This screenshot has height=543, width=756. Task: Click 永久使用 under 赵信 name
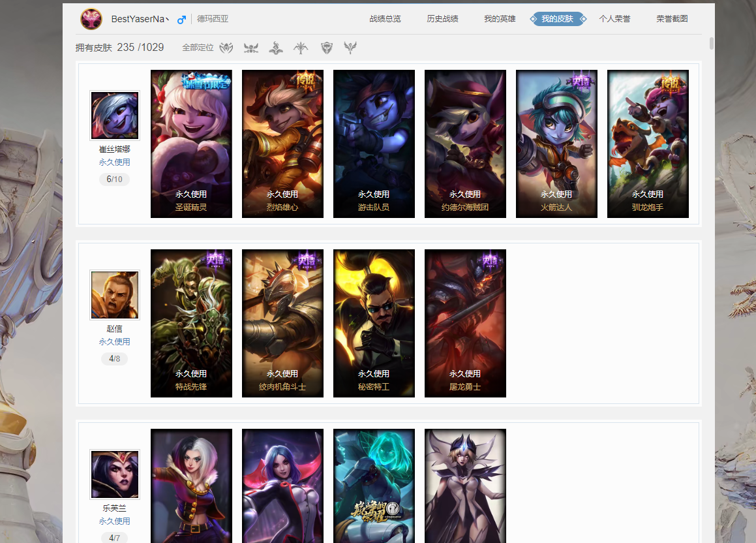point(115,342)
